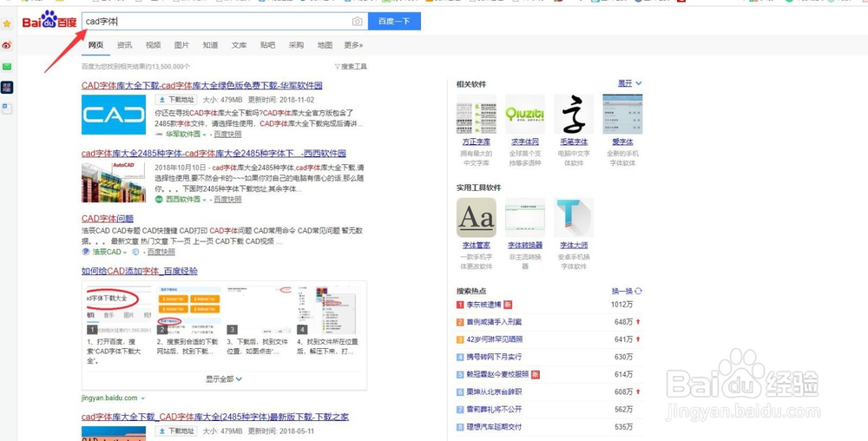The width and height of the screenshot is (868, 441).
Task: Click step 2 image in the 百度经验 result
Action: [x=188, y=311]
